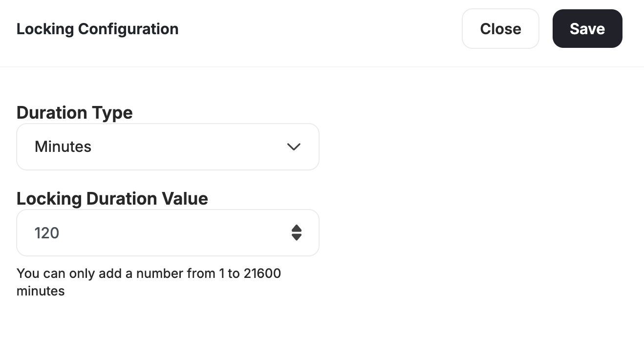Screen dimensions: 644x337
Task: Click the Locking Duration Value label
Action: click(x=112, y=198)
